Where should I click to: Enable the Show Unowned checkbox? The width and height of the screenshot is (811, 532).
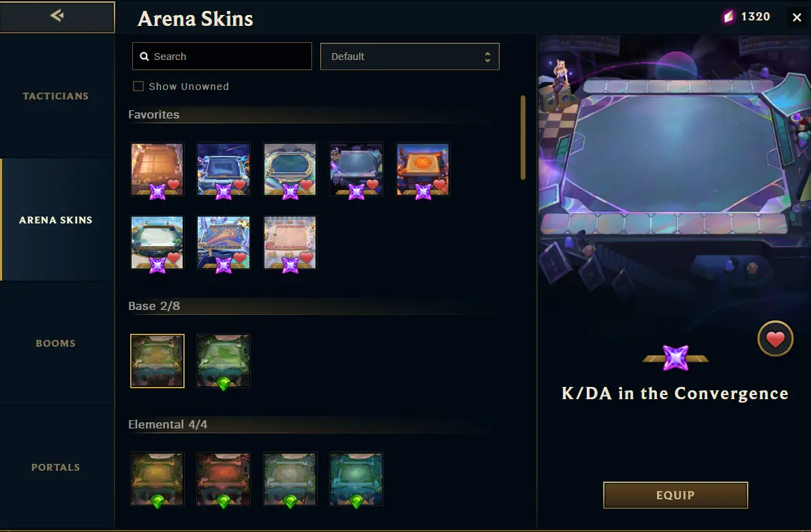(138, 87)
